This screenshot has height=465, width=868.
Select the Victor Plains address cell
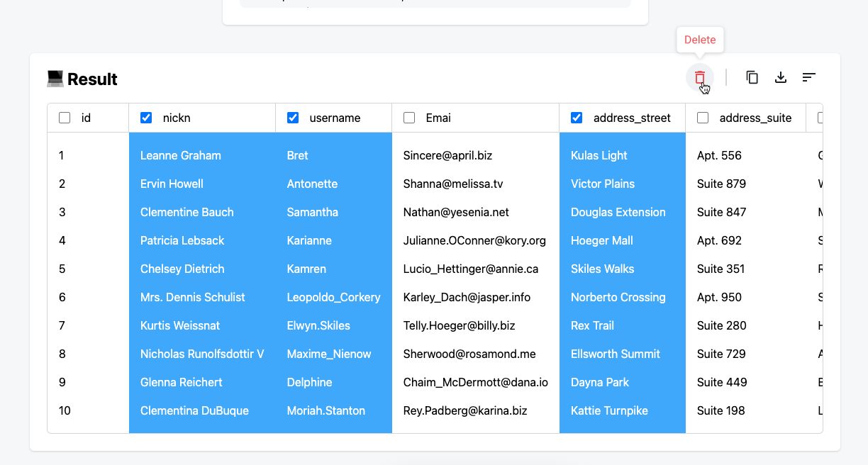coord(603,184)
